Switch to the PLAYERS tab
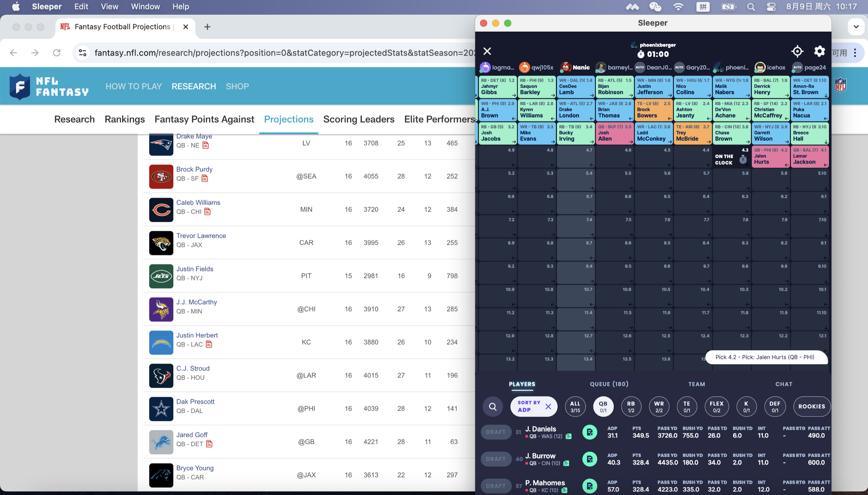The width and height of the screenshot is (868, 495). tap(522, 384)
